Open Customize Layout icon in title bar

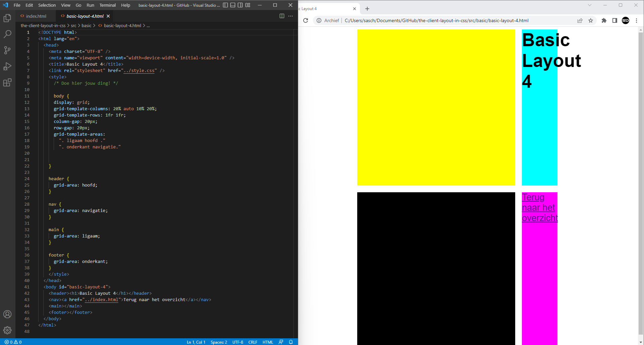[248, 5]
